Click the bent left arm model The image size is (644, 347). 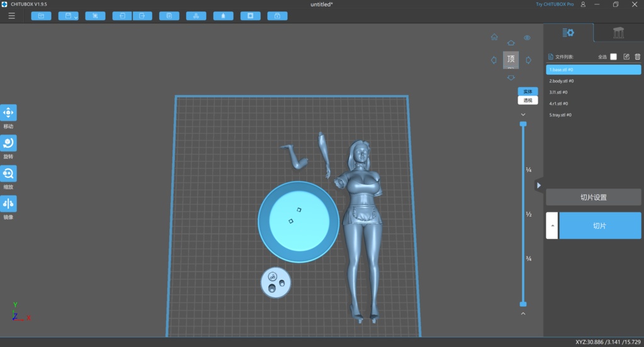[294, 157]
